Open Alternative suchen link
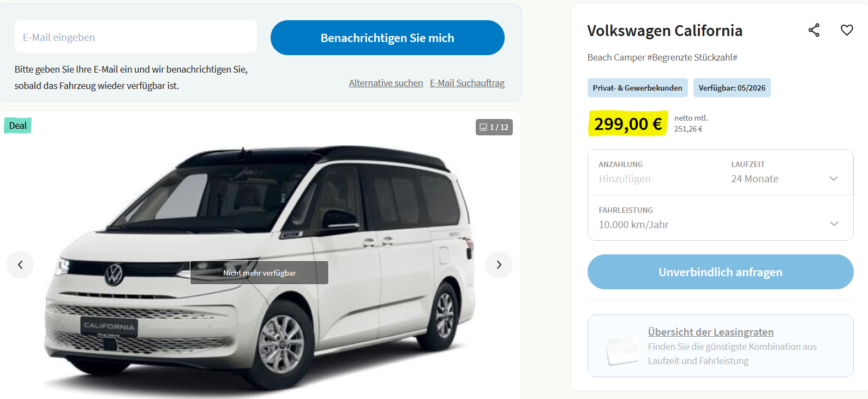The image size is (868, 399). coord(386,83)
